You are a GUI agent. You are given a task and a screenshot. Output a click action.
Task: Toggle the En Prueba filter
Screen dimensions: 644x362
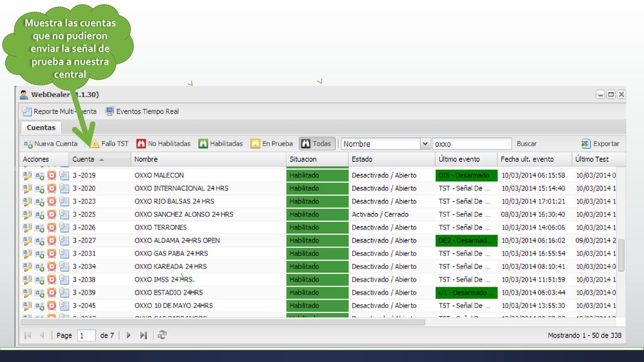pos(272,144)
